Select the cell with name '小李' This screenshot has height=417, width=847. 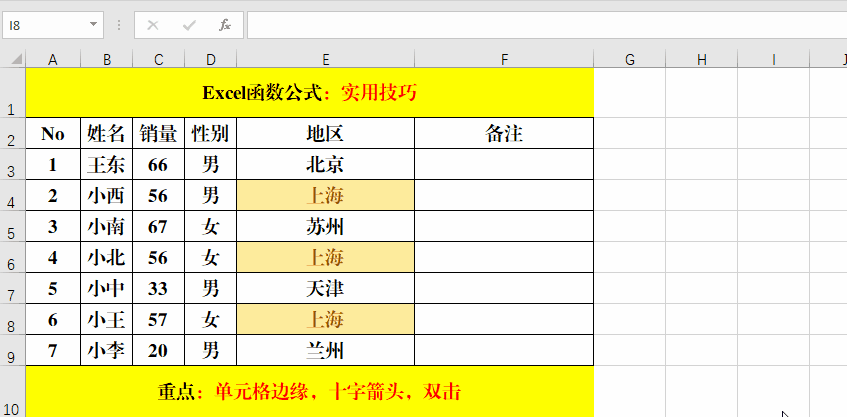[x=107, y=350]
